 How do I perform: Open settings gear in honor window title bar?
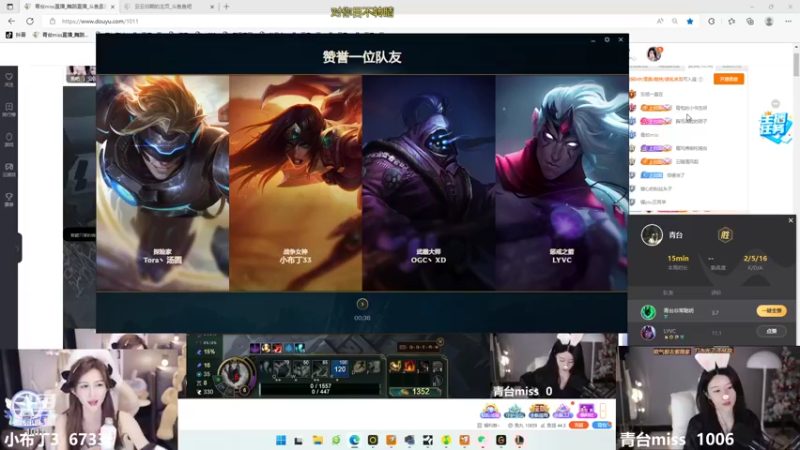tap(607, 40)
